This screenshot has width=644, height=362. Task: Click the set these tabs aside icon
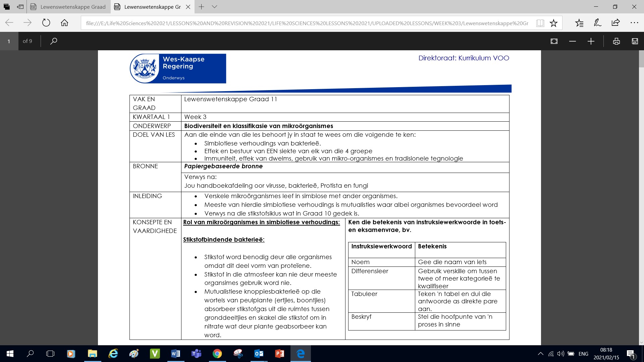[x=20, y=7]
